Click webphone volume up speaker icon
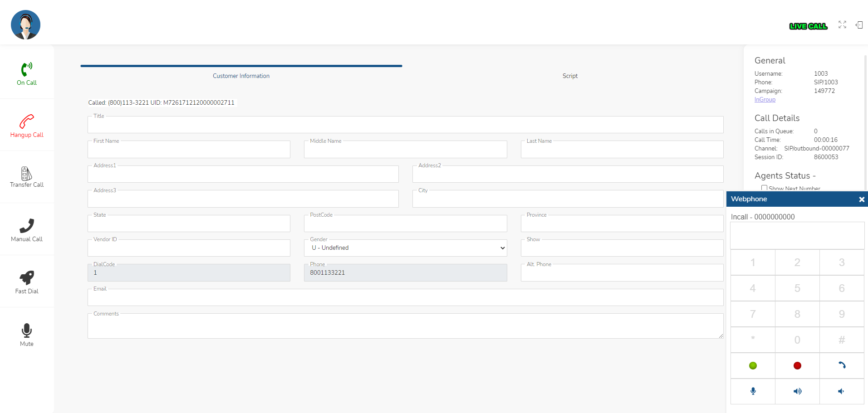 [797, 391]
